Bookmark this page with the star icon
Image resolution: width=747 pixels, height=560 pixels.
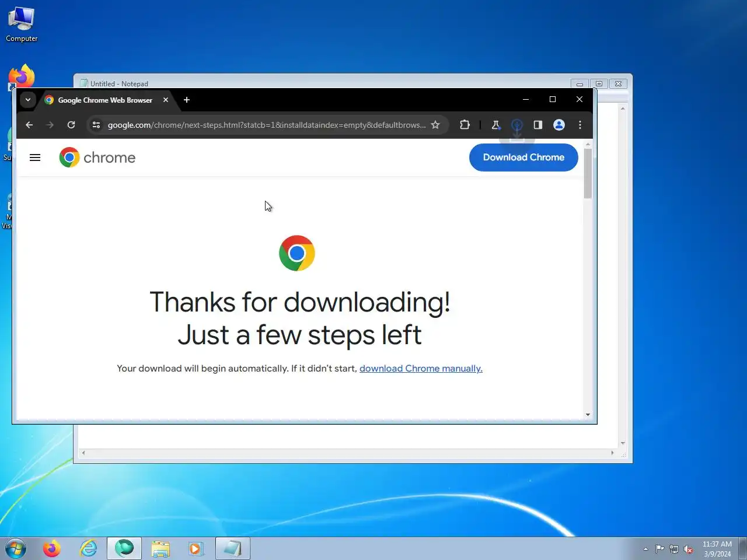[435, 125]
